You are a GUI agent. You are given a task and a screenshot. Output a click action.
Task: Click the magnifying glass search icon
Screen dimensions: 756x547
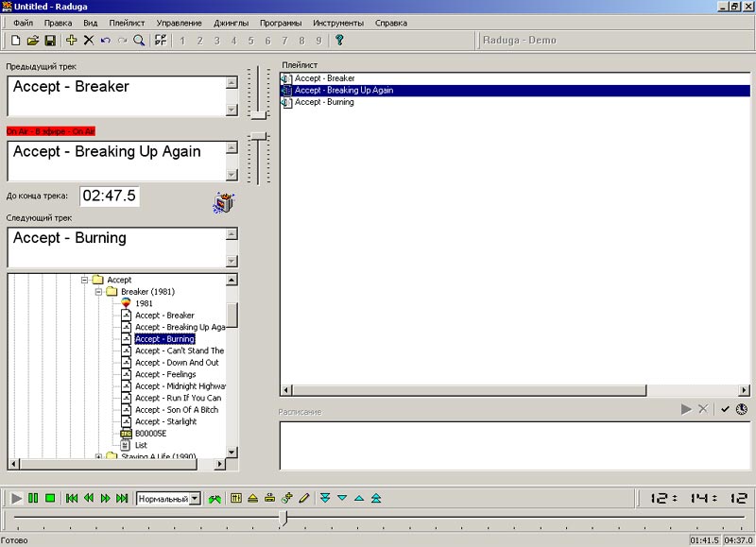139,41
